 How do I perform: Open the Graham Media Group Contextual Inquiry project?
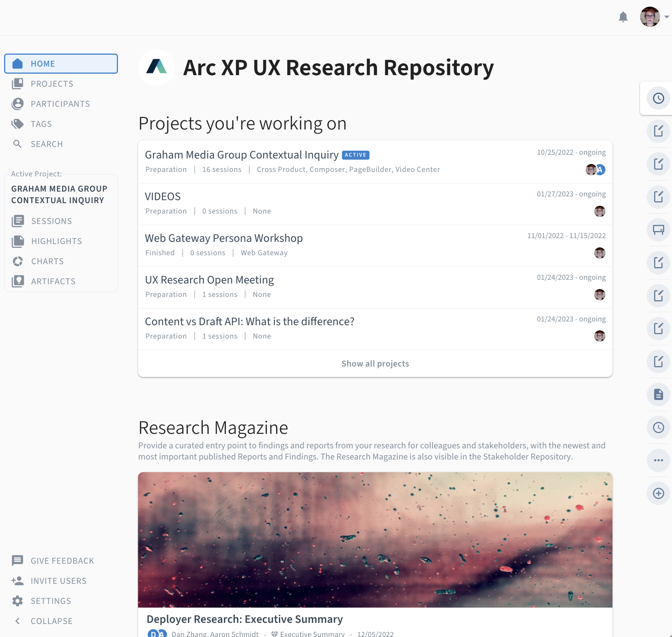[241, 155]
